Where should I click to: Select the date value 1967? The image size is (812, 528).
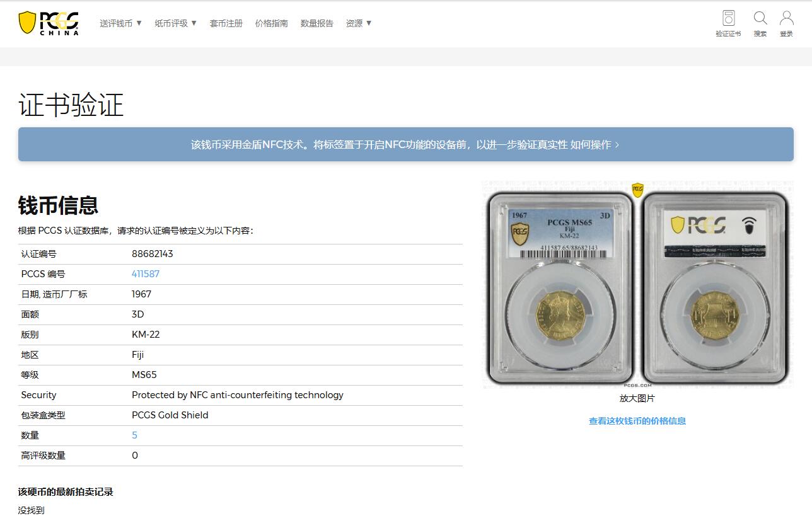pyautogui.click(x=142, y=294)
